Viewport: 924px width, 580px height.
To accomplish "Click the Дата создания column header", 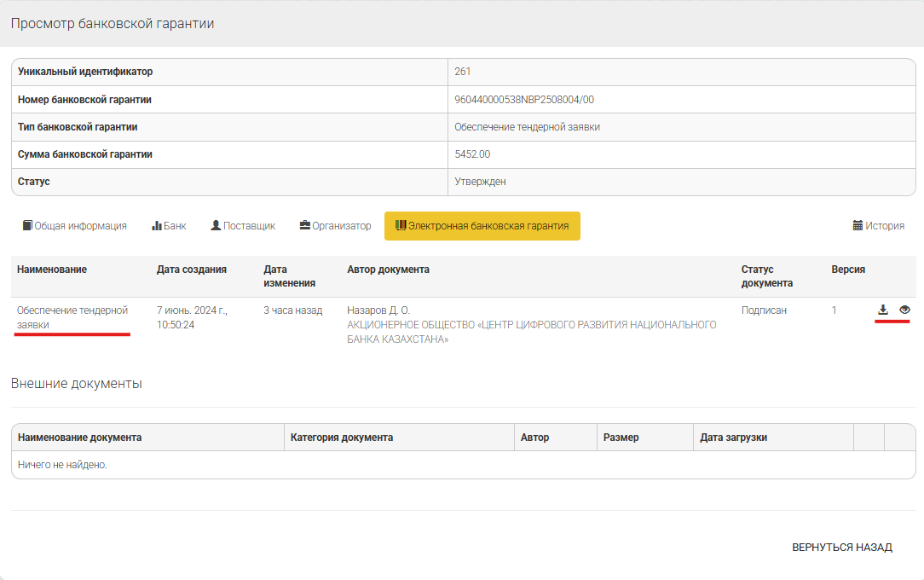I will point(192,270).
